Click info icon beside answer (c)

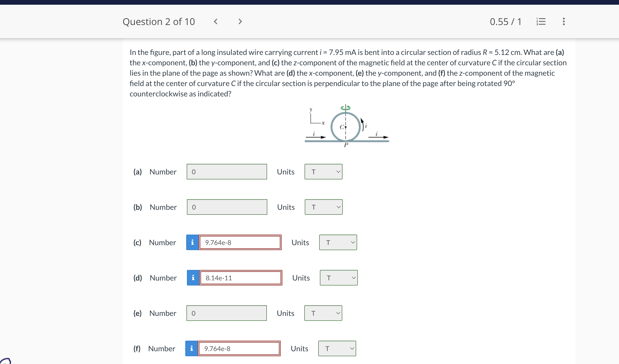(192, 242)
